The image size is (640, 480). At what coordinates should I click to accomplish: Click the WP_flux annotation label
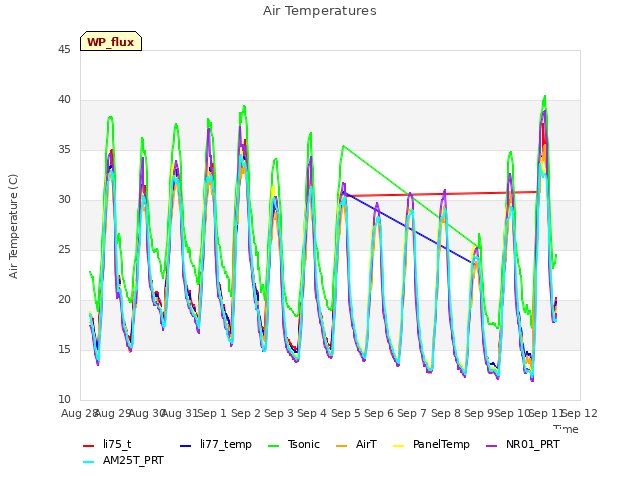point(111,41)
